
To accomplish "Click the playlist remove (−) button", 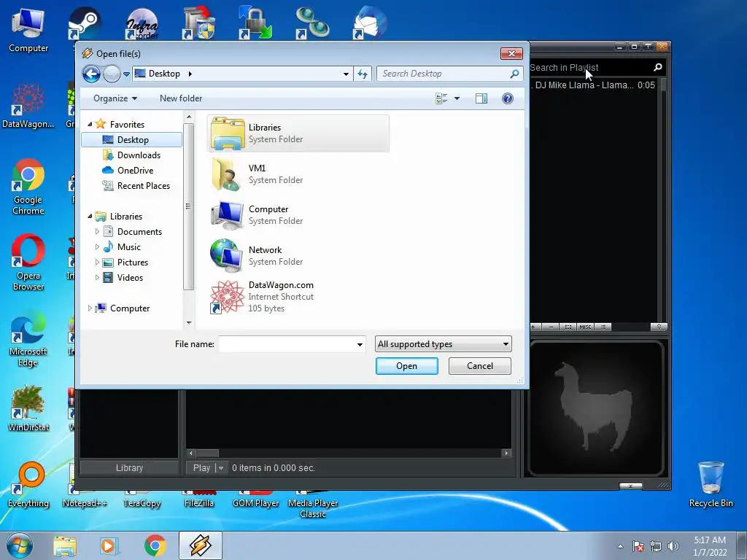I will pyautogui.click(x=551, y=327).
